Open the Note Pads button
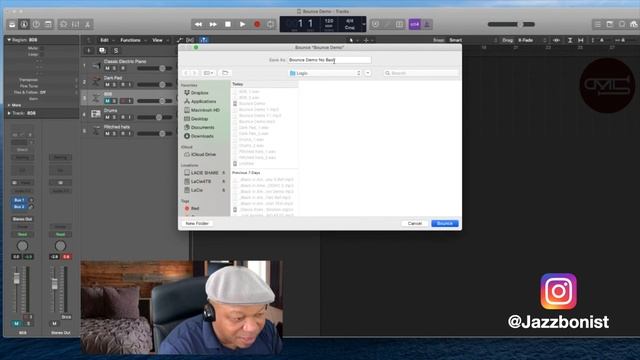640x360 pixels. point(610,24)
